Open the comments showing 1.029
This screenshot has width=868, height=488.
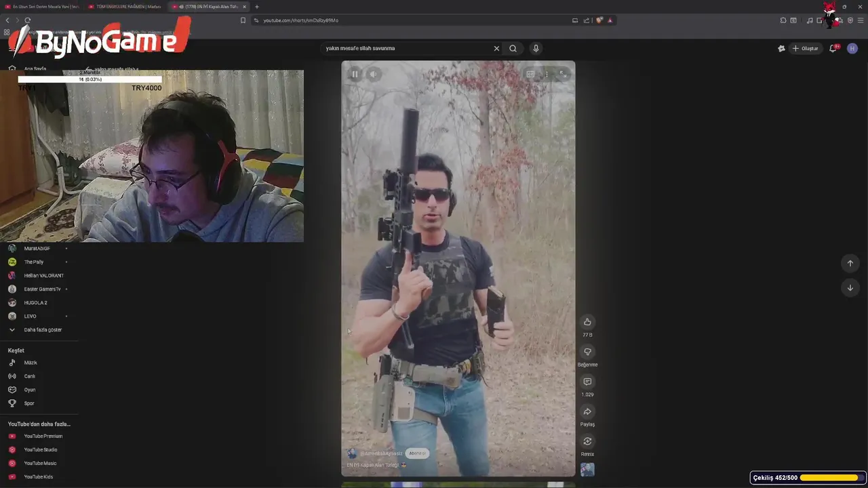(x=587, y=382)
